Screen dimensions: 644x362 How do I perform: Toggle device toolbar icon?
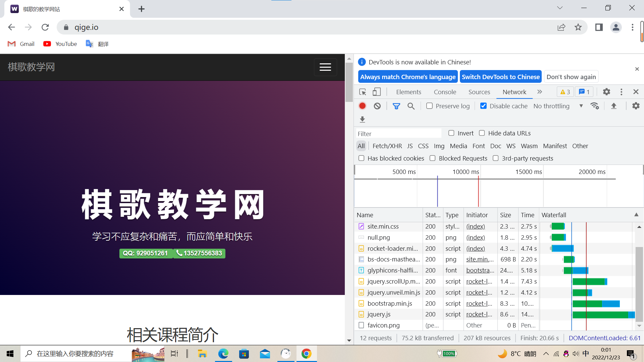tap(377, 92)
